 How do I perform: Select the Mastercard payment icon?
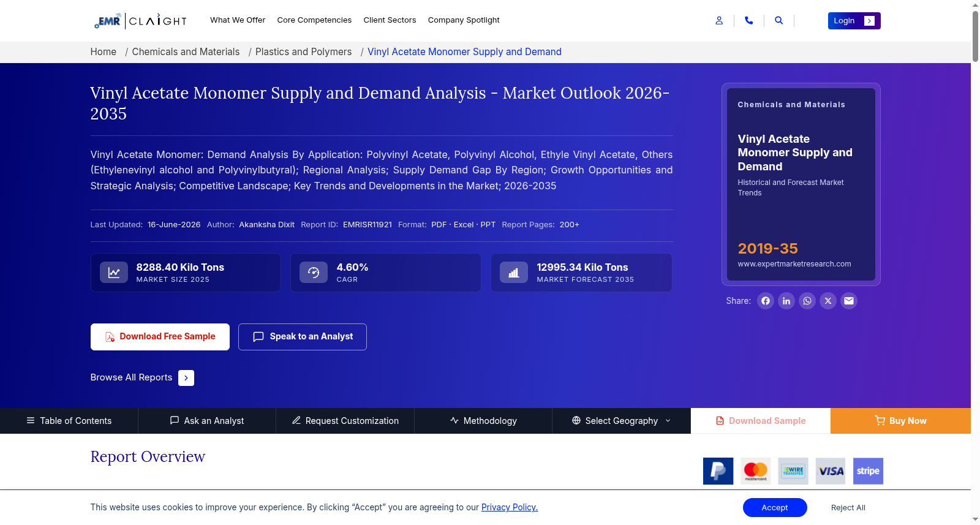click(756, 471)
